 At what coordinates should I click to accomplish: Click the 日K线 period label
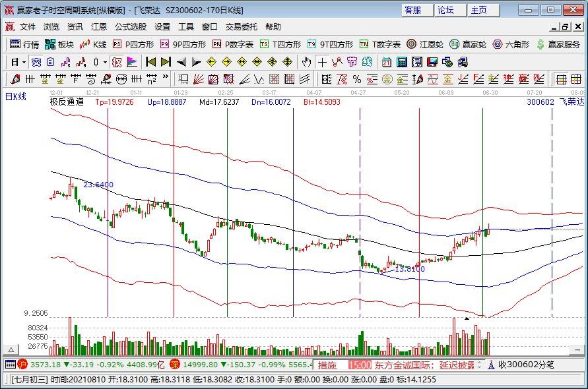(x=15, y=97)
